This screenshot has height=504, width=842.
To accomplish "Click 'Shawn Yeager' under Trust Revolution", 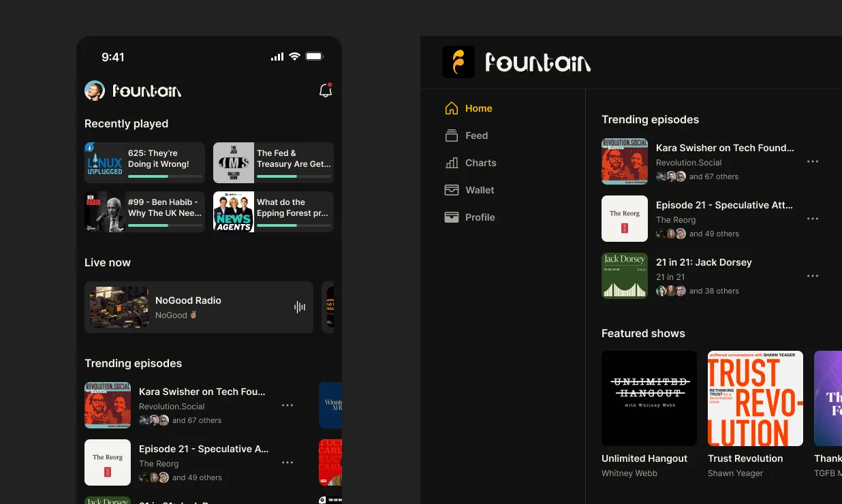I will 736,473.
